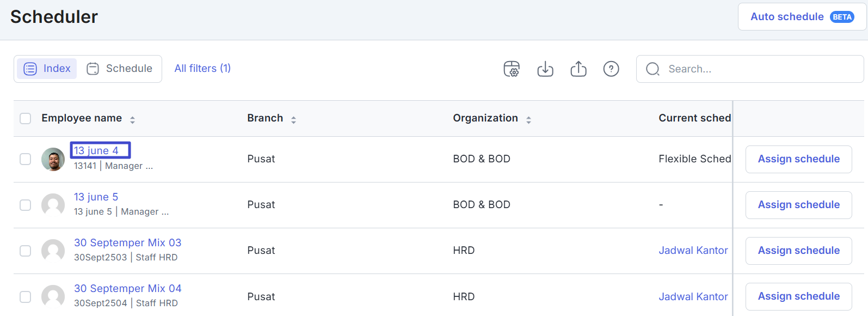The height and width of the screenshot is (316, 868).
Task: Click the 30 Septemper Mix 03 avatar
Action: 53,251
